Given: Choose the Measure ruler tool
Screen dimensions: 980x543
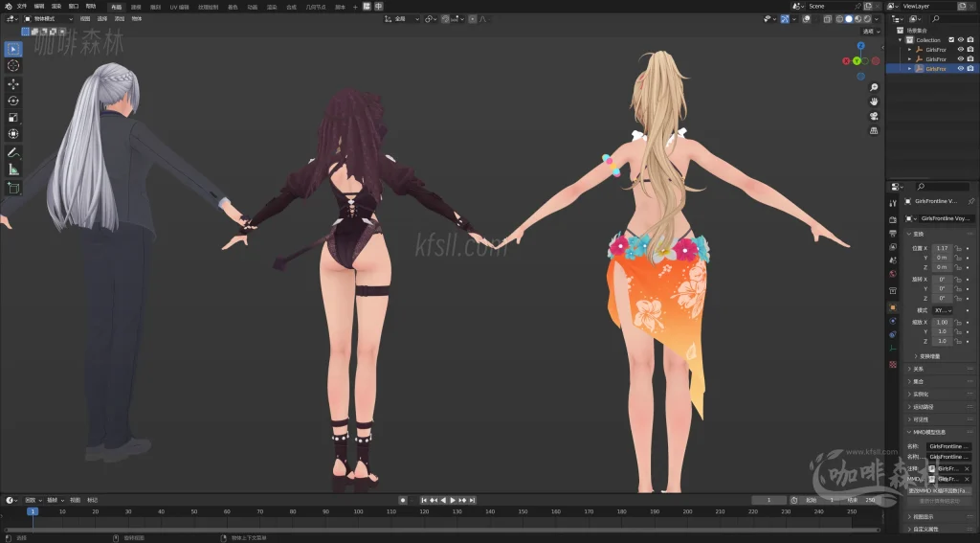Looking at the screenshot, I should 13,170.
